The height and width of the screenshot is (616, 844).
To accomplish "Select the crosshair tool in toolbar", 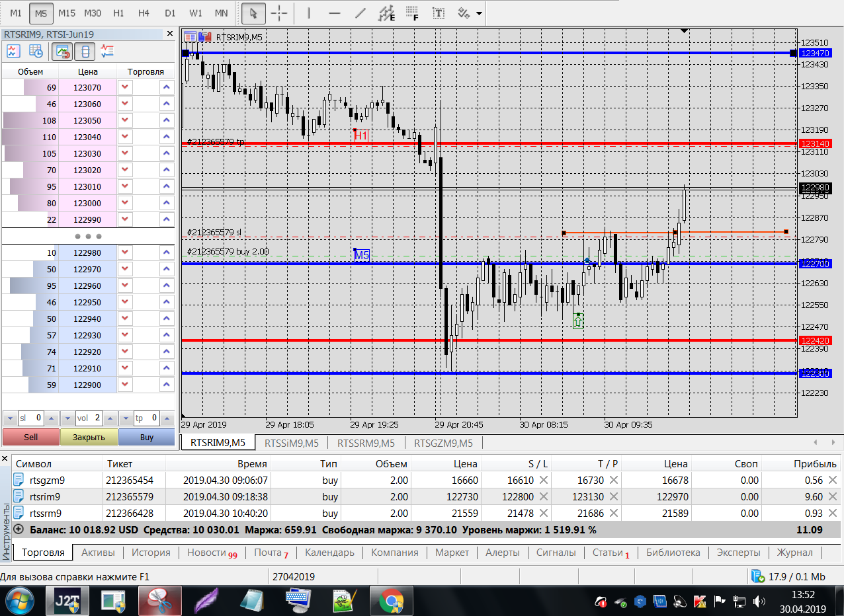I will point(279,13).
